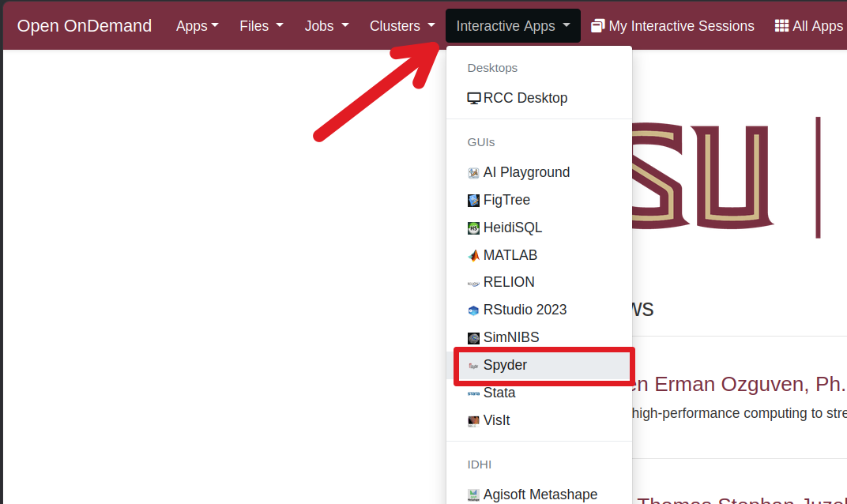The image size is (847, 504).
Task: Open the Apps dropdown menu
Action: (x=198, y=26)
